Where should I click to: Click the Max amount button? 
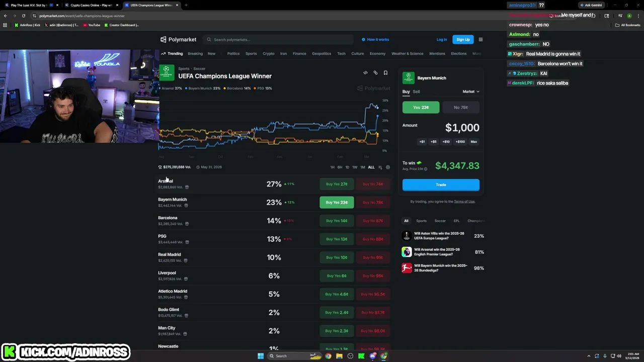click(474, 142)
